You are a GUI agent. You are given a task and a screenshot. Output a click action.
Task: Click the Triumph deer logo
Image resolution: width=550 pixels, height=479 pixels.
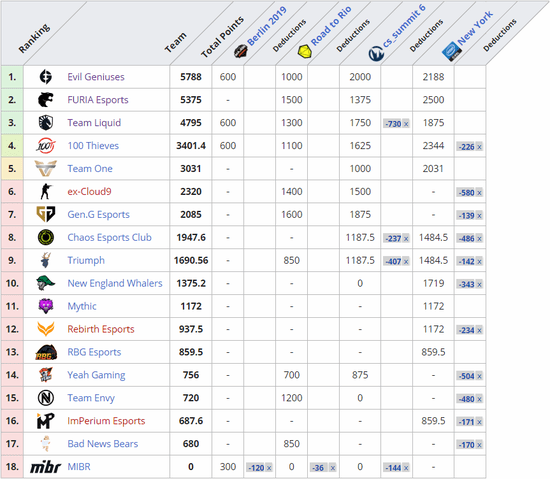click(46, 260)
